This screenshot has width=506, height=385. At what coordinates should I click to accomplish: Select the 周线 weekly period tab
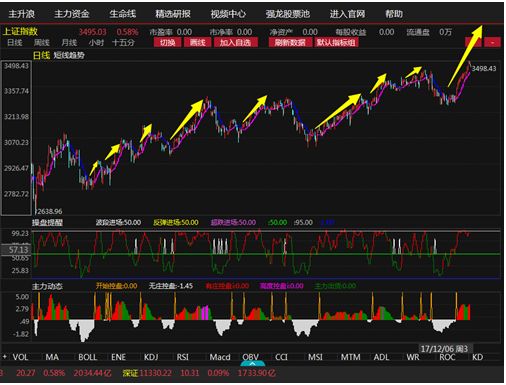[42, 43]
